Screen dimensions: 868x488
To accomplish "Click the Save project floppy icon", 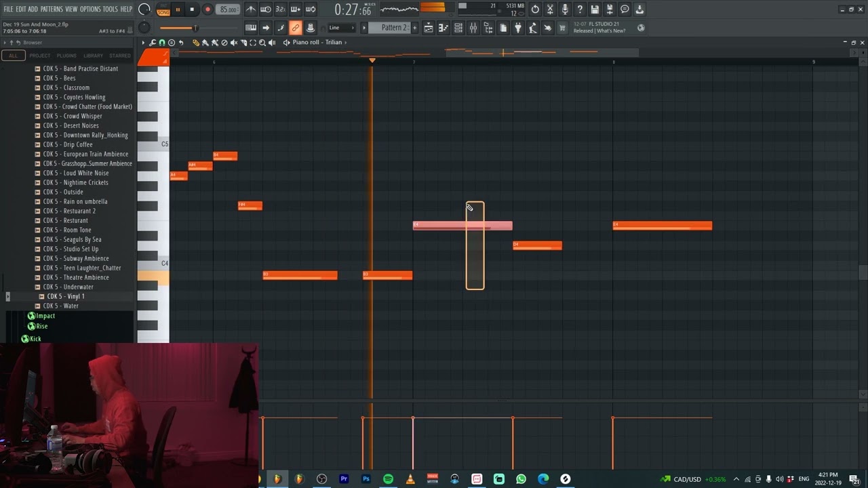I will coord(594,9).
